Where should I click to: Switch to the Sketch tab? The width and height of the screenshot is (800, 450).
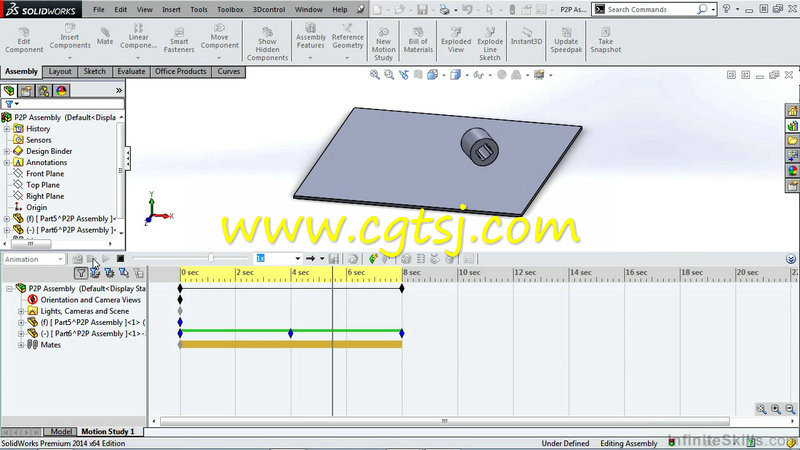94,71
